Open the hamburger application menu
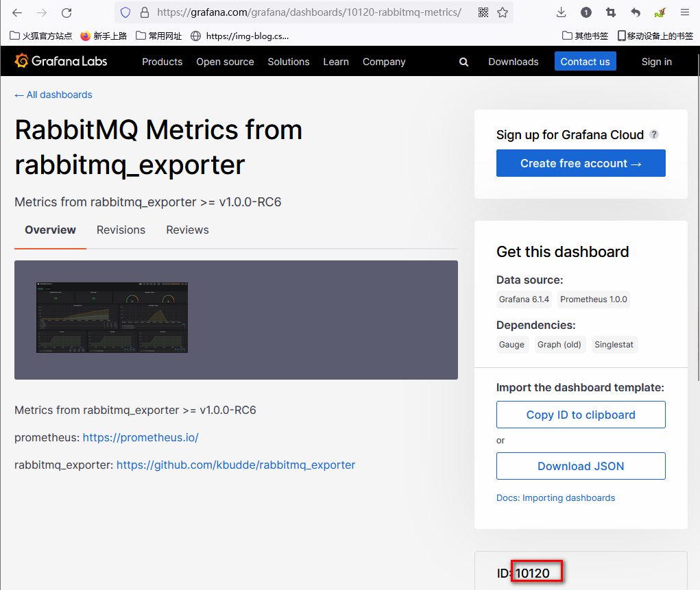The width and height of the screenshot is (700, 590). (685, 12)
